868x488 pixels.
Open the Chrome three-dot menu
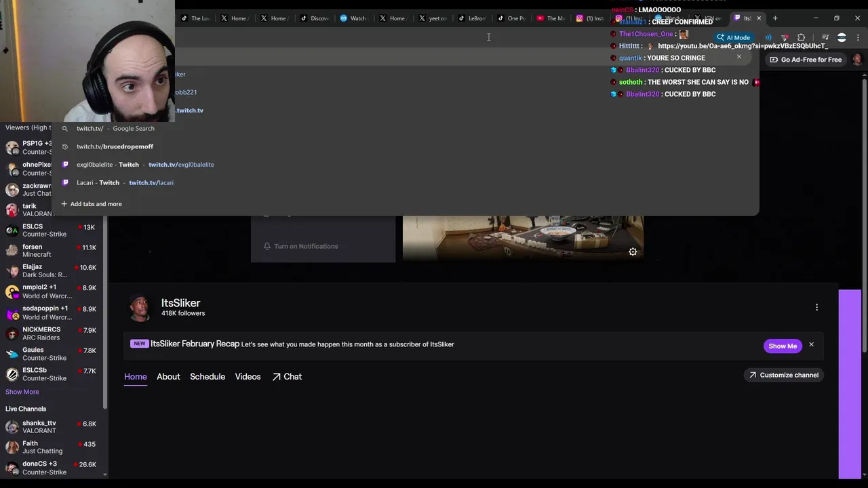[857, 38]
